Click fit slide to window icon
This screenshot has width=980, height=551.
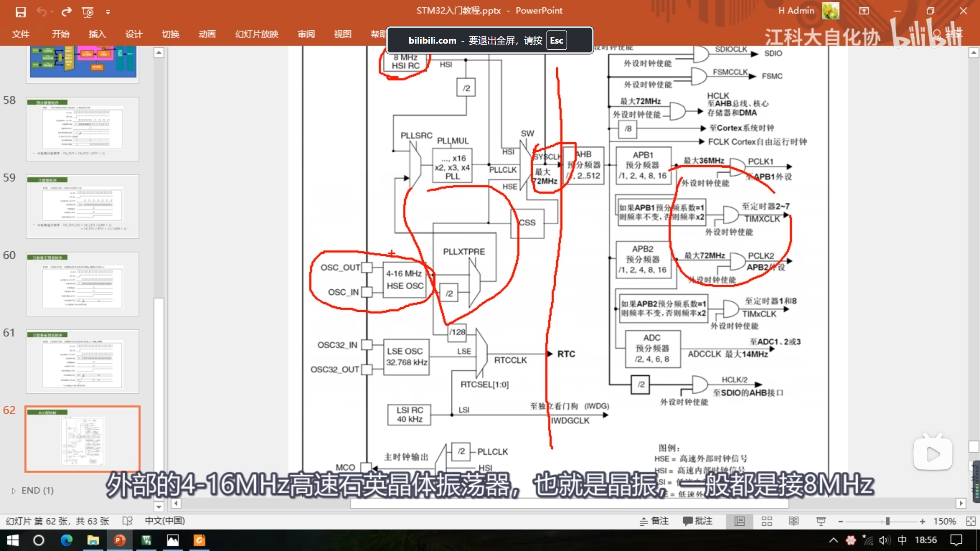[971, 521]
